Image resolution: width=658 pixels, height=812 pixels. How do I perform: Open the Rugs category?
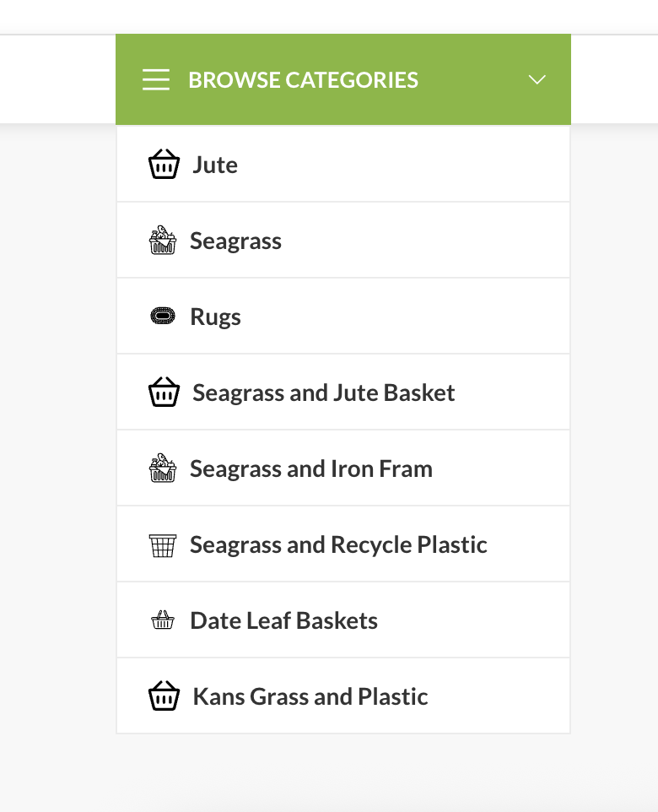(343, 317)
